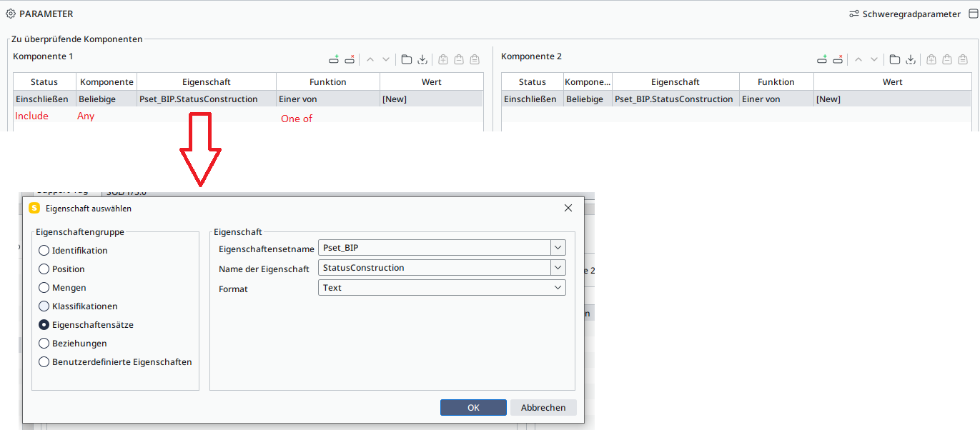Viewport: 980px width, 430px height.
Task: Move row up in Komponente 2
Action: [x=858, y=59]
